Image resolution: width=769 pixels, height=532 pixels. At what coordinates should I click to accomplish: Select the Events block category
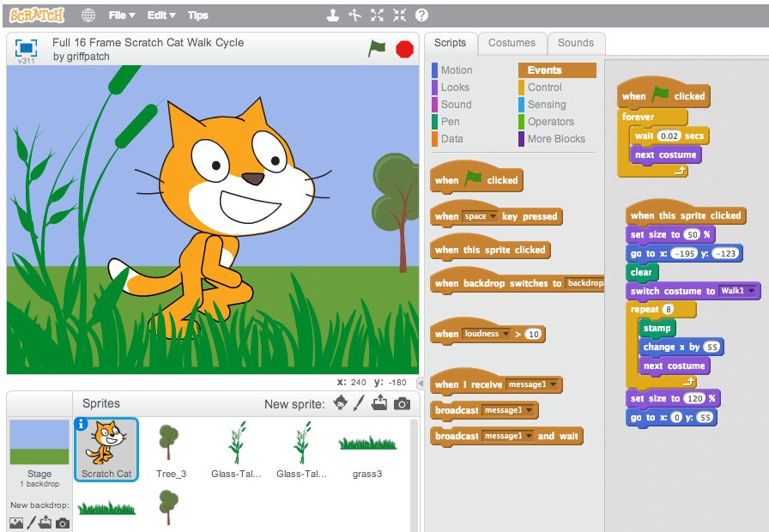tap(557, 70)
